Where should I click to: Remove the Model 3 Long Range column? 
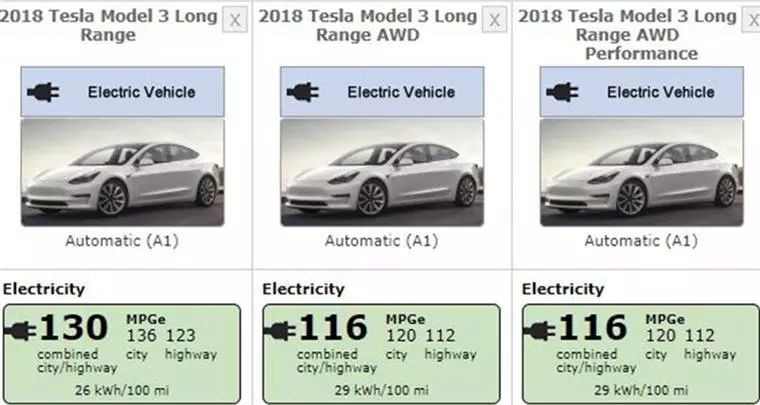pyautogui.click(x=235, y=20)
